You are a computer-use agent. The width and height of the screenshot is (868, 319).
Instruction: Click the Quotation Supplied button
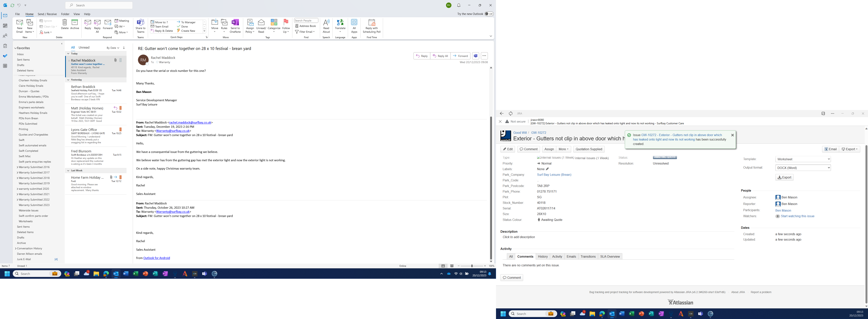pyautogui.click(x=589, y=149)
